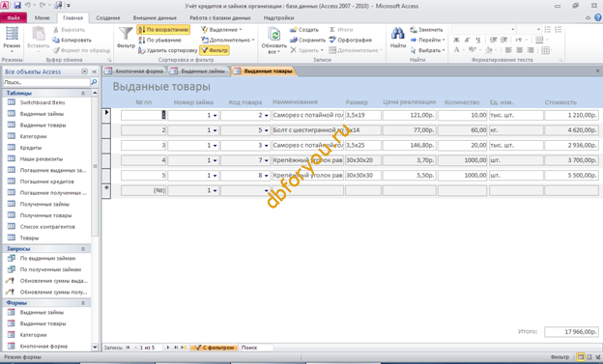The width and height of the screenshot is (603, 364).
Task: Create a new record with Создать
Action: tap(304, 30)
